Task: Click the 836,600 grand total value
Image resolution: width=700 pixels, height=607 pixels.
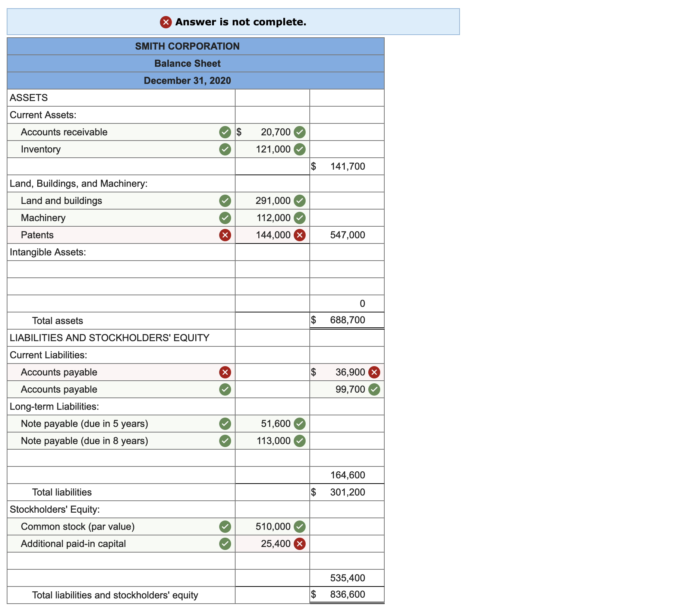Action: (x=347, y=594)
